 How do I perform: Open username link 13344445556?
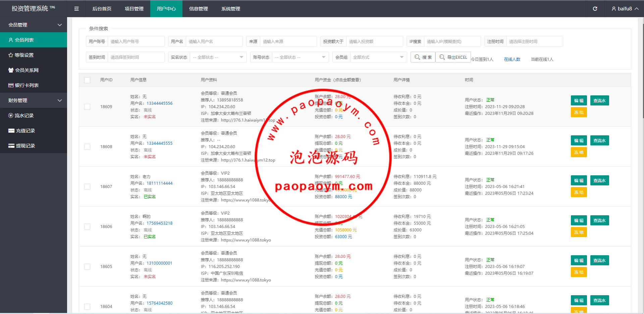point(160,103)
